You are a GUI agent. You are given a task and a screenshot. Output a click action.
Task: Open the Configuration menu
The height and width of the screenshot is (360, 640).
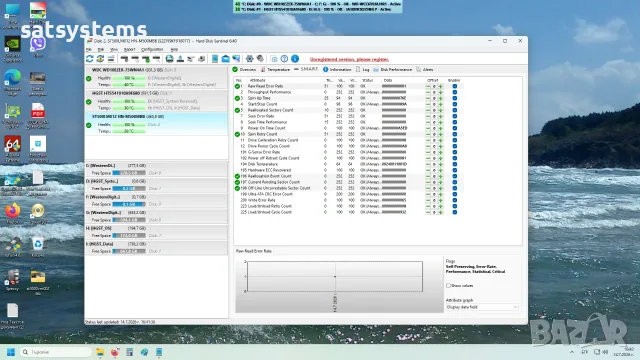pos(152,49)
